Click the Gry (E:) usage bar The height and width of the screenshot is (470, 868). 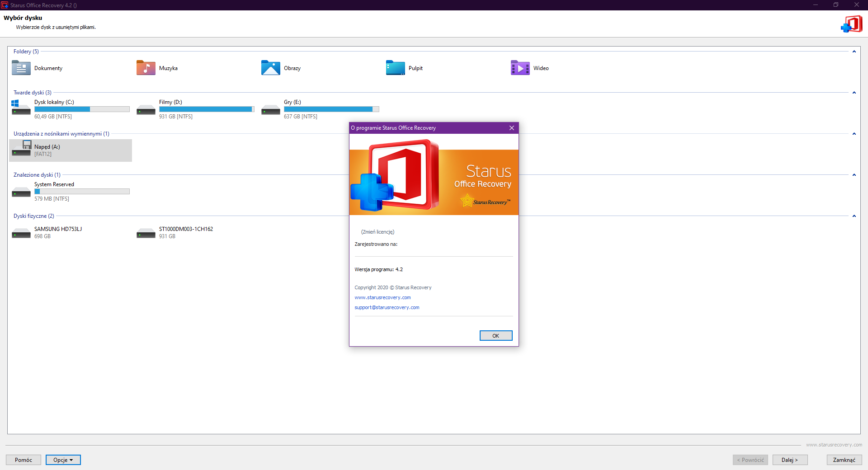pyautogui.click(x=331, y=109)
